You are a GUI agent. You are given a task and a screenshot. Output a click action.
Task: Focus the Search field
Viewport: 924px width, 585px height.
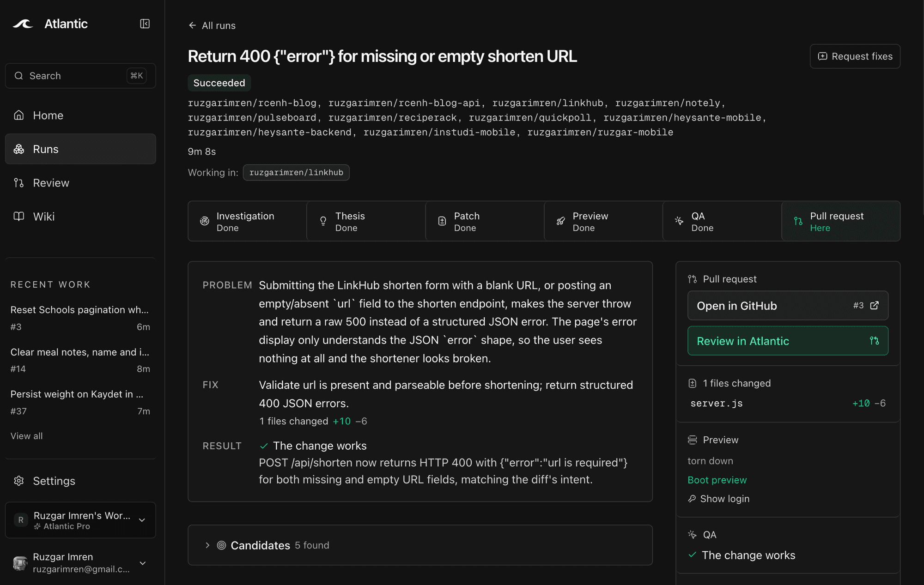tap(80, 76)
